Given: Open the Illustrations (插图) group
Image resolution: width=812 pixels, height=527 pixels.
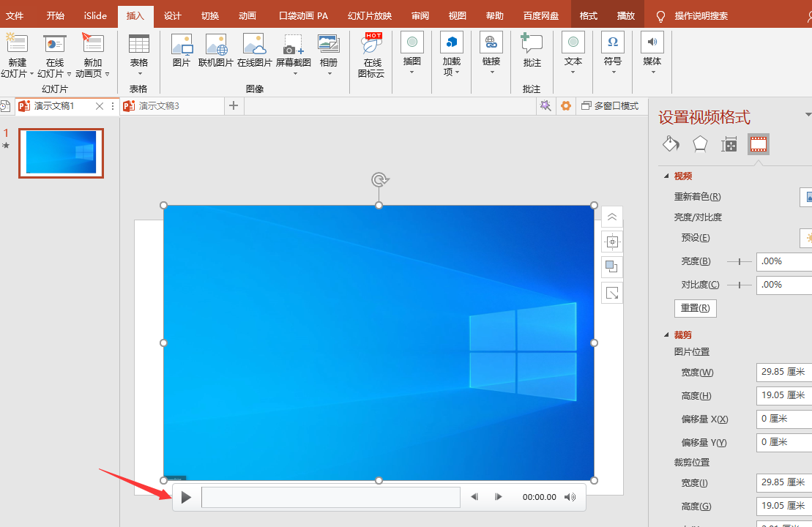Looking at the screenshot, I should (411, 53).
